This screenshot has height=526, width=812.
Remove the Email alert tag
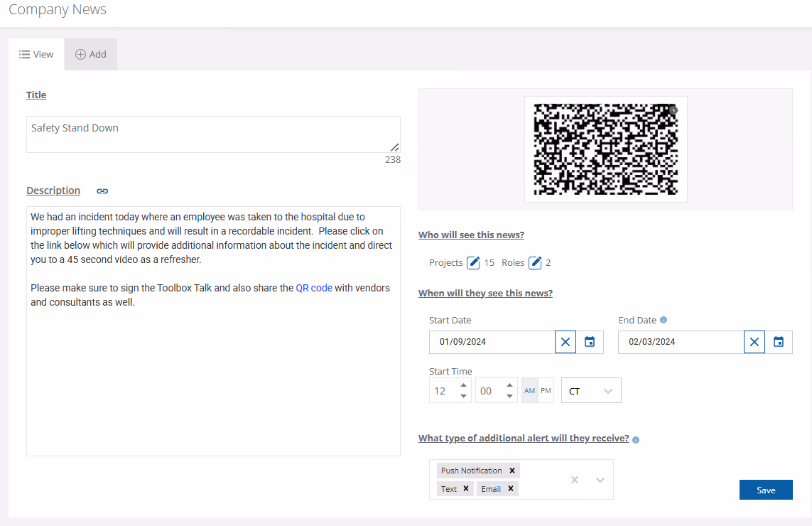click(511, 489)
